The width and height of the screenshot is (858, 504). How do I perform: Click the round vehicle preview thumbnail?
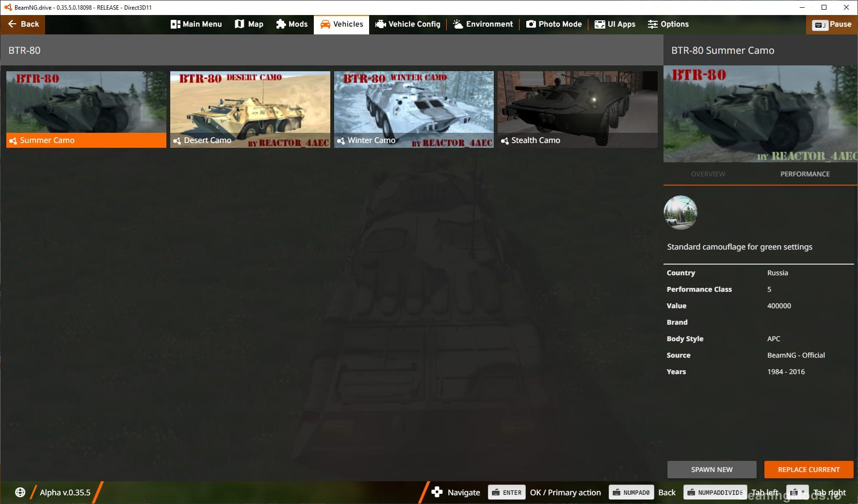[680, 212]
